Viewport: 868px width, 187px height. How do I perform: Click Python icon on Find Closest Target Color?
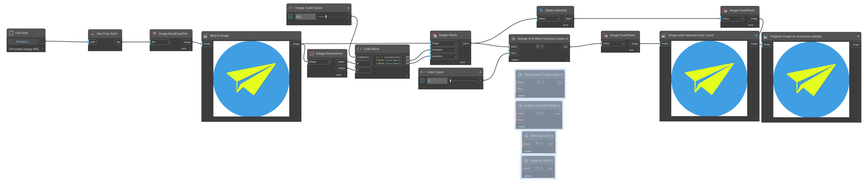click(520, 75)
